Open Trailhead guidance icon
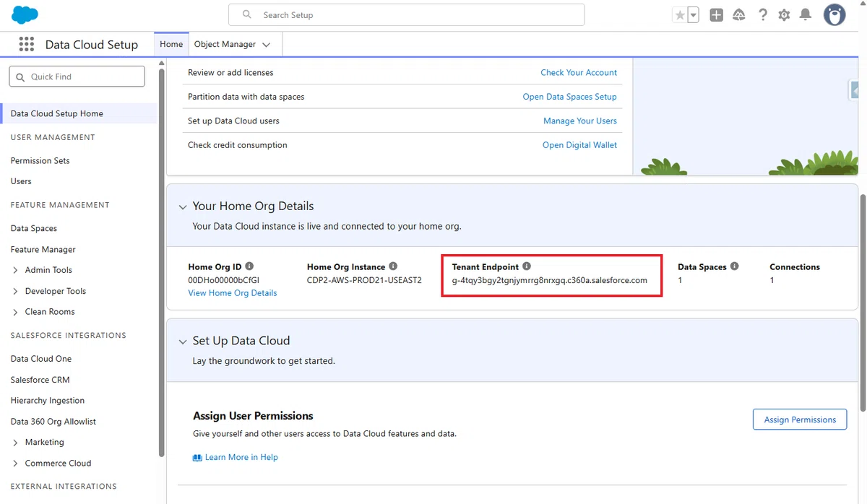This screenshot has height=504, width=867. (739, 14)
